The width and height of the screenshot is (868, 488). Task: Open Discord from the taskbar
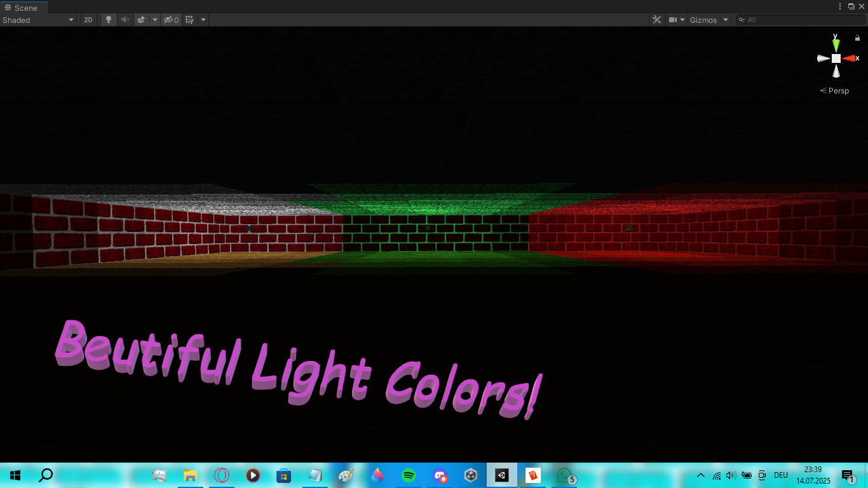(x=439, y=475)
